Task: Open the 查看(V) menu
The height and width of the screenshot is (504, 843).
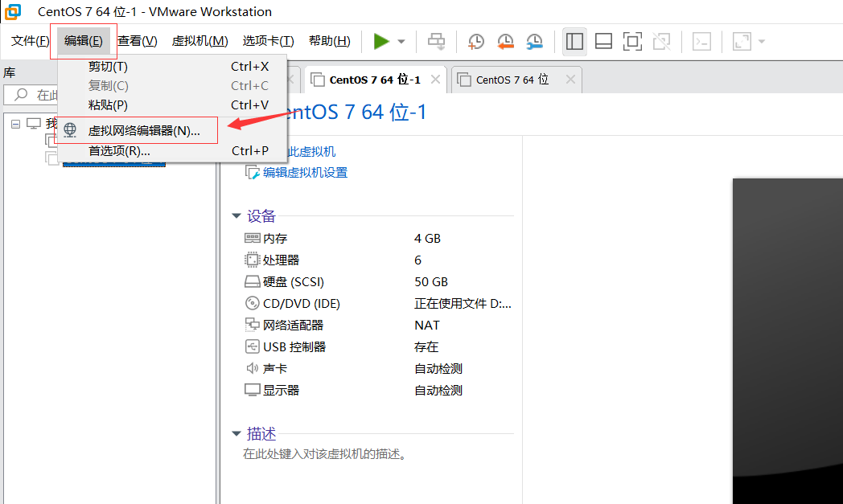Action: 138,41
